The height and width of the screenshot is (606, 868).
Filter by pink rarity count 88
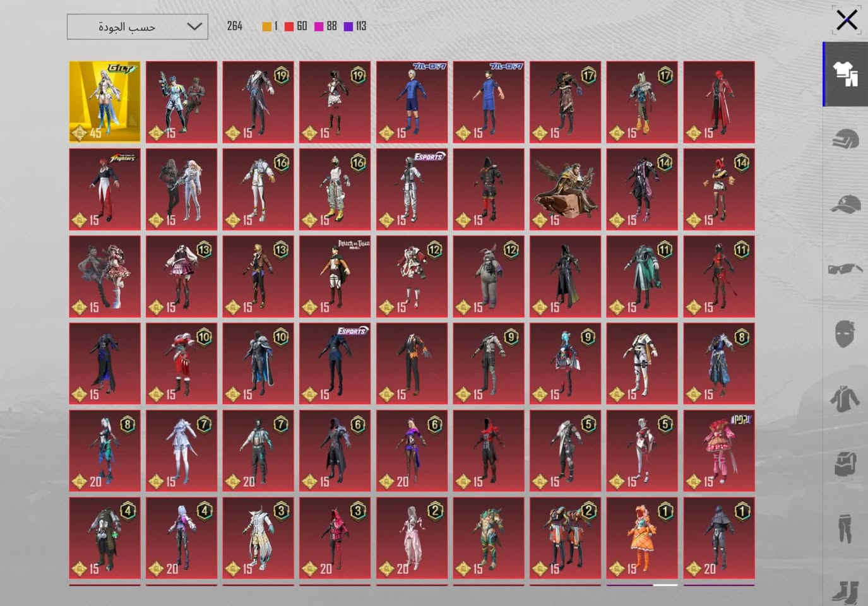pos(326,27)
